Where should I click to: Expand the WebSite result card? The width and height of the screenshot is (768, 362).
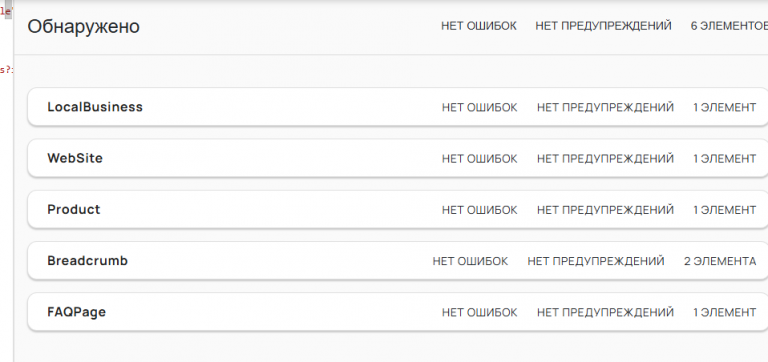[398, 158]
